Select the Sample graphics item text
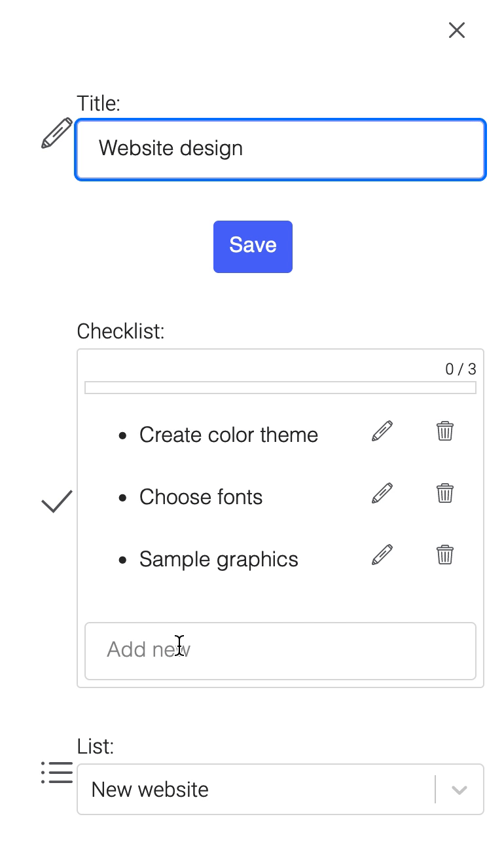Image resolution: width=504 pixels, height=859 pixels. [219, 559]
